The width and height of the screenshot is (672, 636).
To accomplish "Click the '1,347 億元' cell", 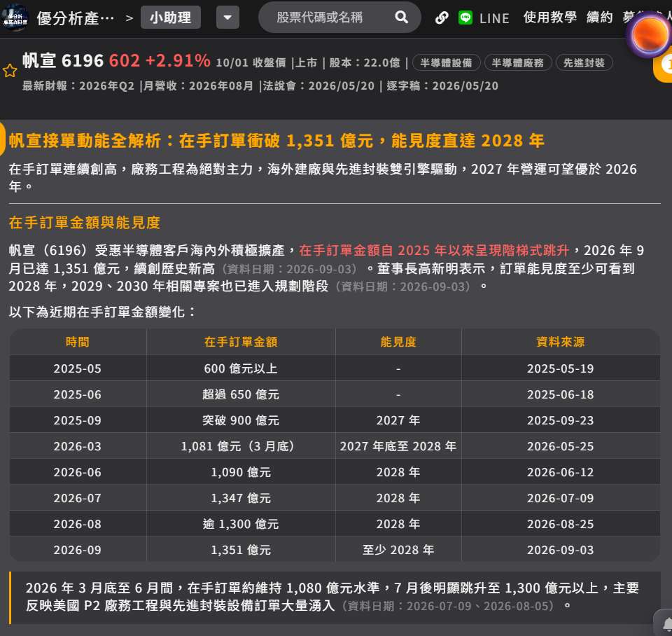I will pos(241,498).
